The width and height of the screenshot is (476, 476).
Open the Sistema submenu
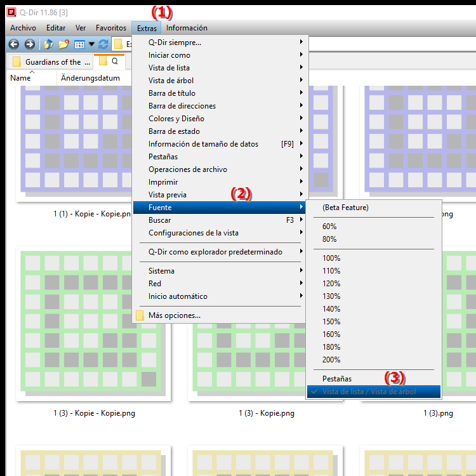tap(220, 271)
